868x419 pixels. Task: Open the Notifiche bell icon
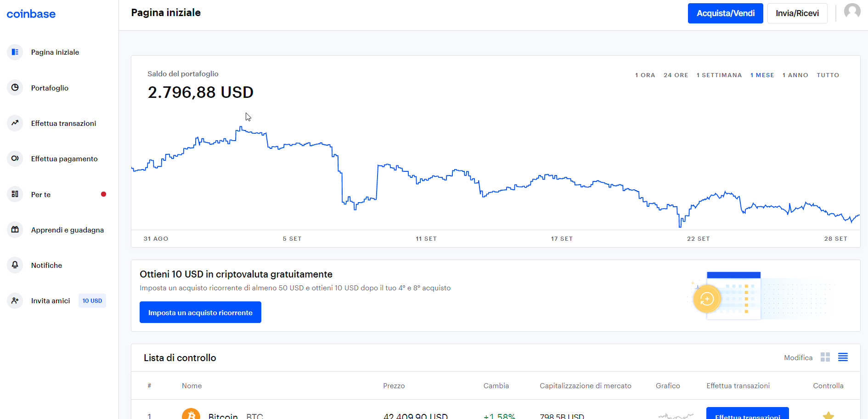(15, 265)
